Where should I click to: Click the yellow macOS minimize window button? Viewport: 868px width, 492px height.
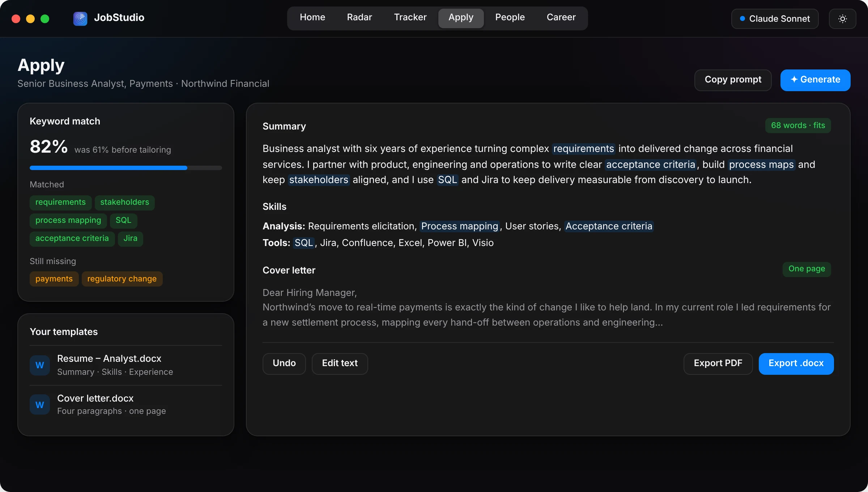[30, 19]
